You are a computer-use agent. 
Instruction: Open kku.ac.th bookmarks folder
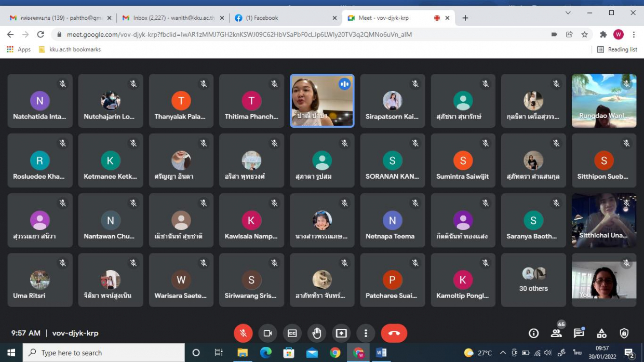pyautogui.click(x=70, y=49)
